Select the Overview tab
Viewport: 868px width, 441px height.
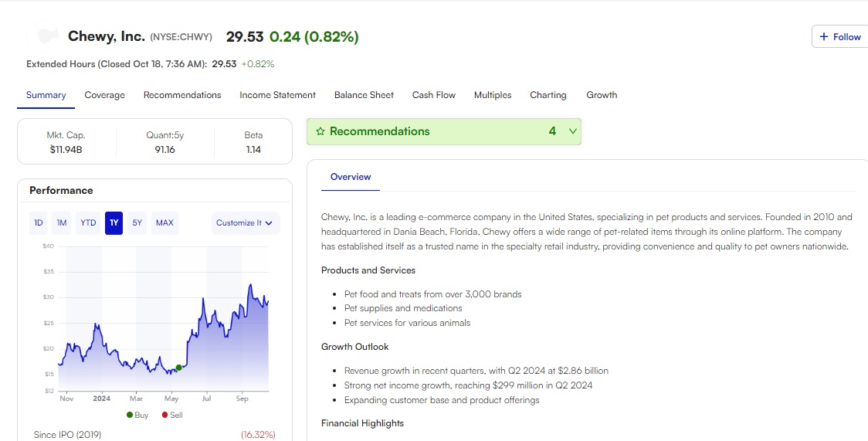click(351, 177)
